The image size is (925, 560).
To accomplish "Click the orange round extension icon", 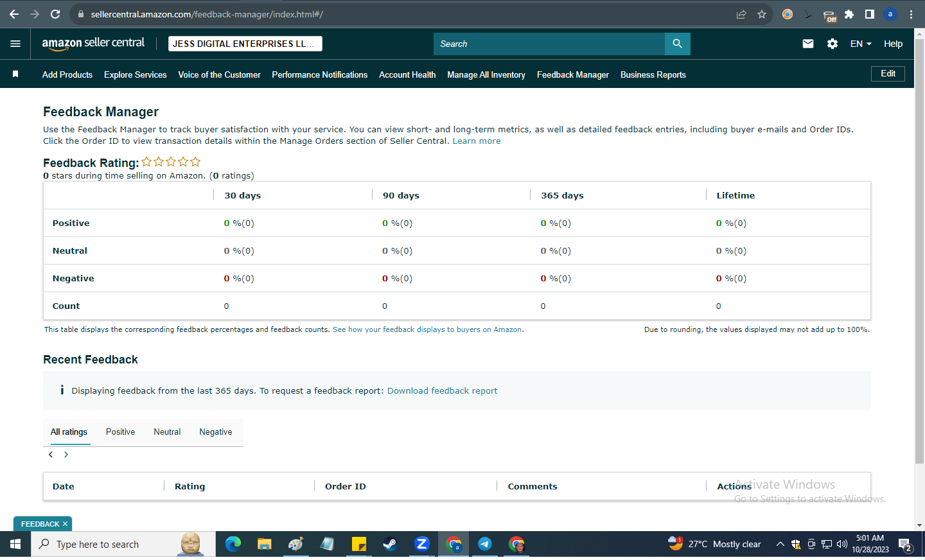I will pos(788,14).
